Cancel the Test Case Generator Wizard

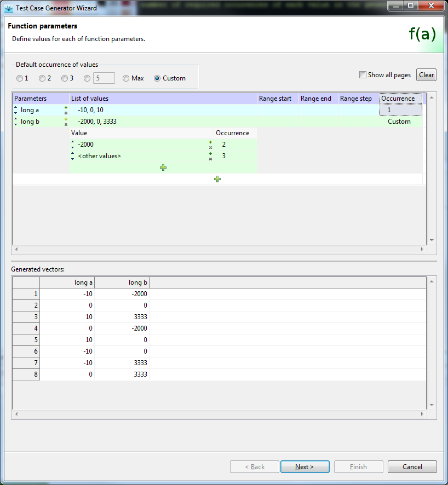[412, 467]
